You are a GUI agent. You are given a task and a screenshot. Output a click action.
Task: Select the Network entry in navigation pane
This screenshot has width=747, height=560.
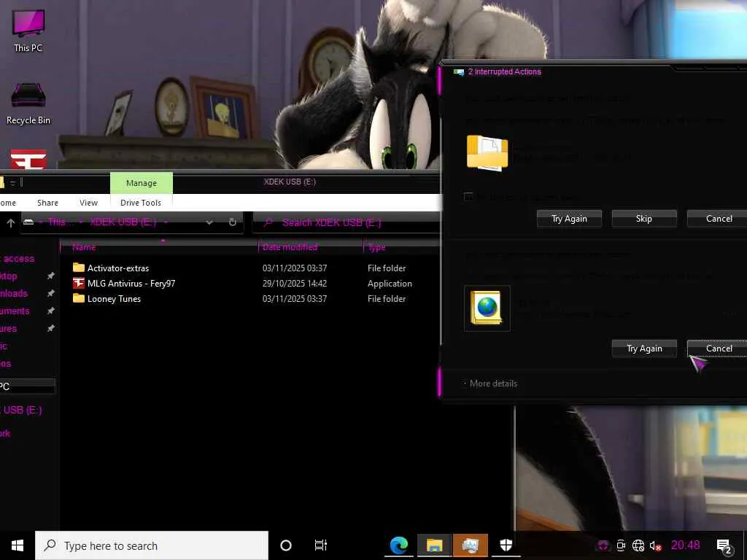click(x=5, y=433)
